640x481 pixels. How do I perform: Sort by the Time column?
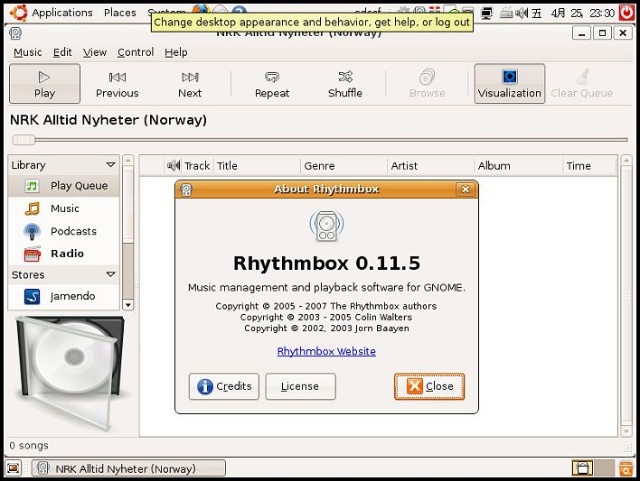click(x=589, y=166)
